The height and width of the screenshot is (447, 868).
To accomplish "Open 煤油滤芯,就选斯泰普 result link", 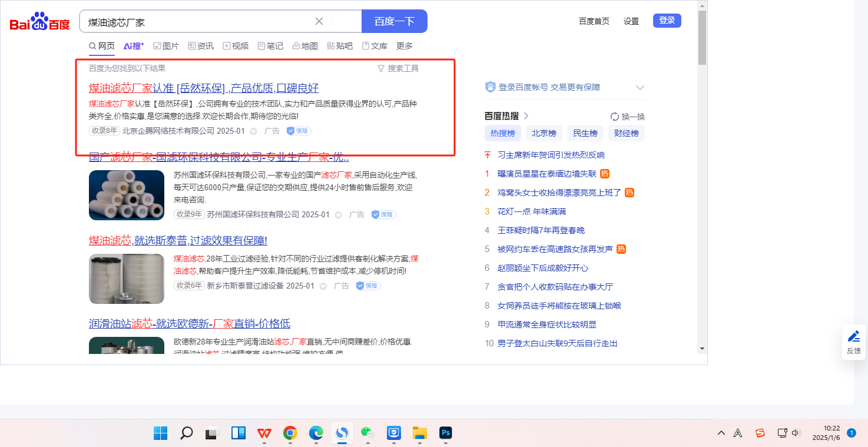I will [x=178, y=240].
